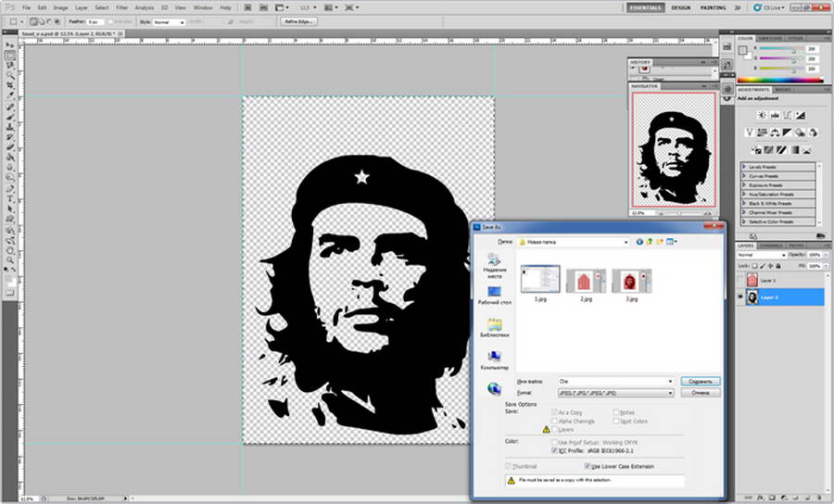Toggle the As a Copy checkbox
834x504 pixels.
(x=554, y=412)
